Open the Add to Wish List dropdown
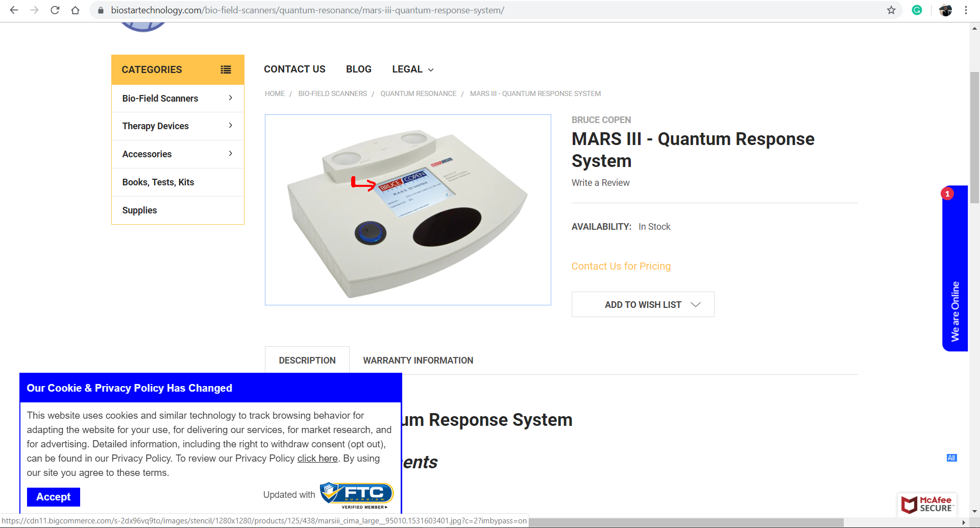 coord(643,305)
